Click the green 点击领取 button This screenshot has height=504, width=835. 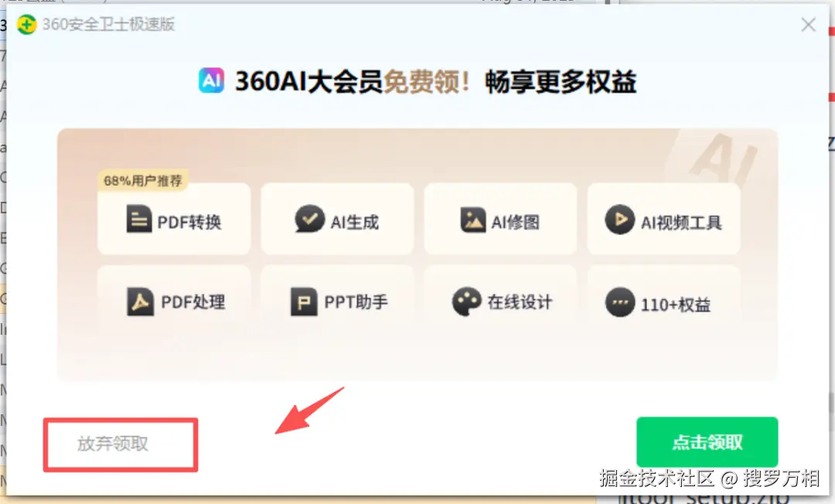point(707,441)
